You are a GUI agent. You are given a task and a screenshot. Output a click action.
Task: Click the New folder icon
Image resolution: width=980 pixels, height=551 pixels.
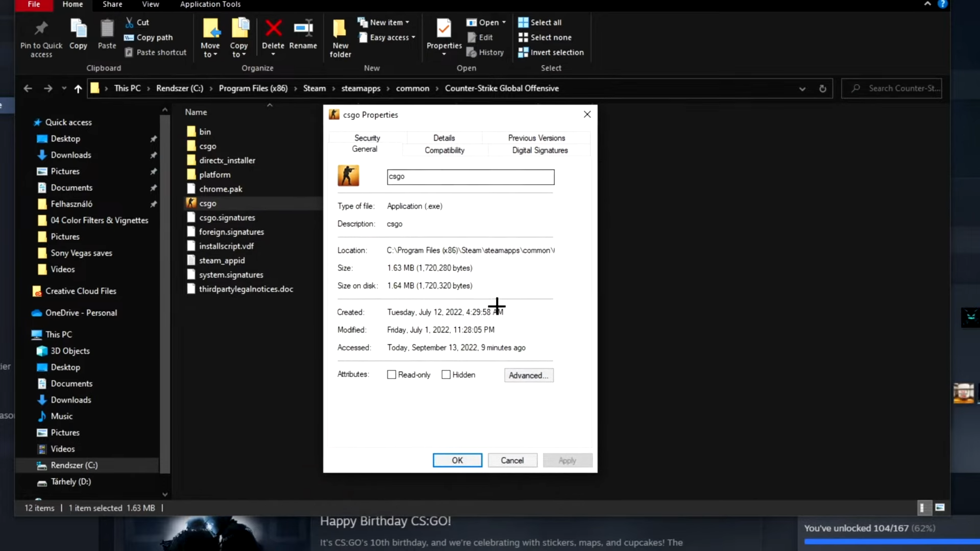(340, 29)
